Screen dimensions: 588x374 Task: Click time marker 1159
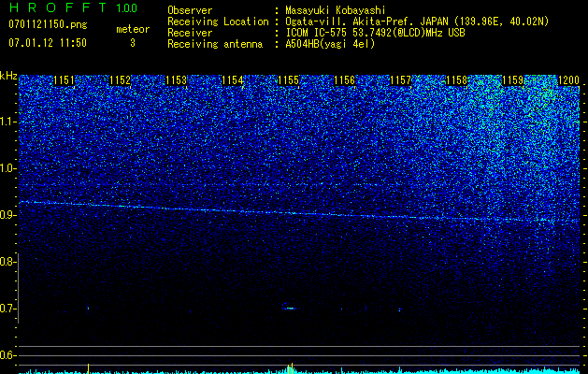pyautogui.click(x=512, y=80)
